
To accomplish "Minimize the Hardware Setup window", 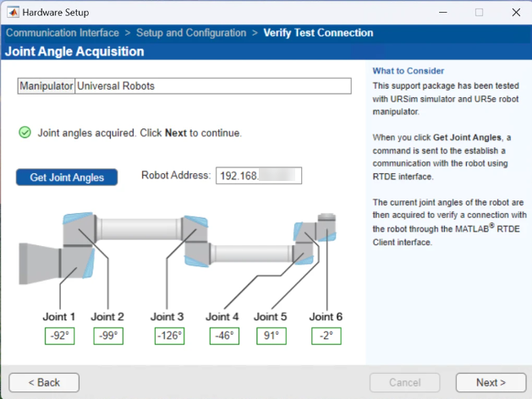I will click(x=442, y=13).
